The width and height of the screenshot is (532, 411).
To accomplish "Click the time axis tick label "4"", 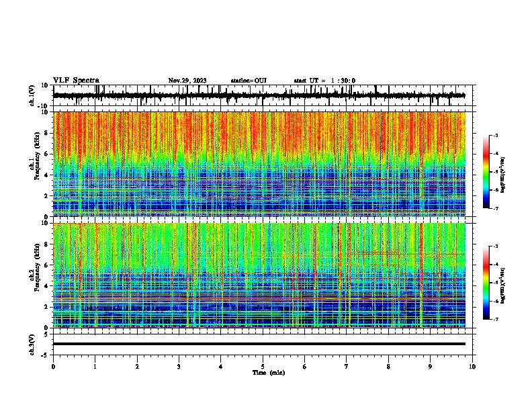I will point(221,367).
